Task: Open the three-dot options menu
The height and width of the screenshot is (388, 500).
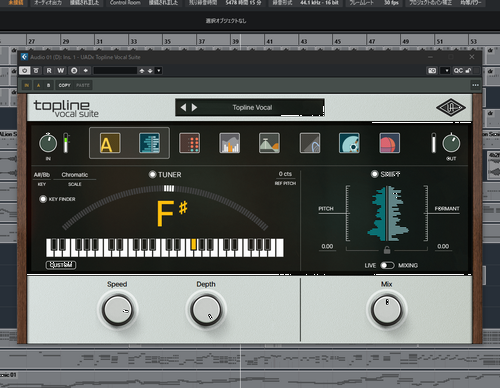Action: (x=475, y=85)
